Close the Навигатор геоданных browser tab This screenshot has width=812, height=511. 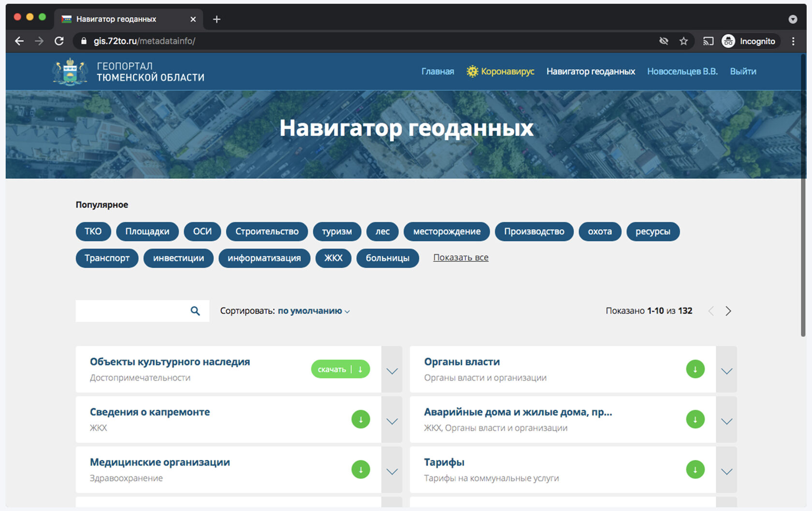pyautogui.click(x=193, y=19)
